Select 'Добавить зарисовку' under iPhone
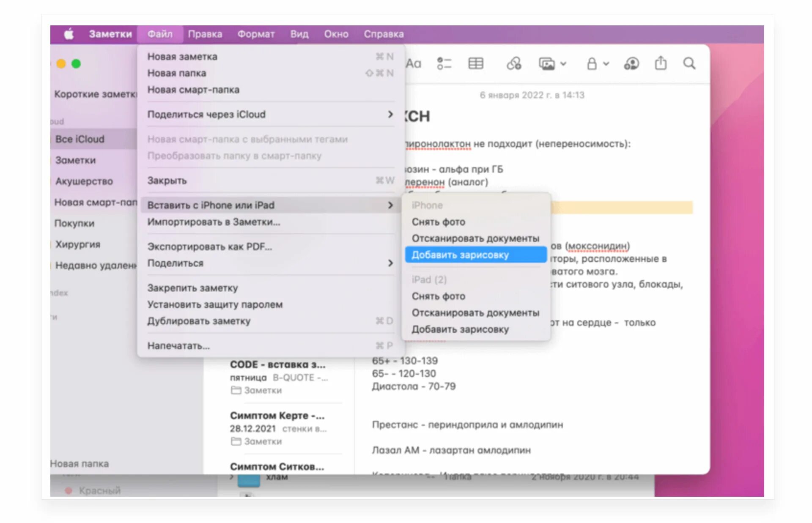812x523 pixels. tap(460, 255)
